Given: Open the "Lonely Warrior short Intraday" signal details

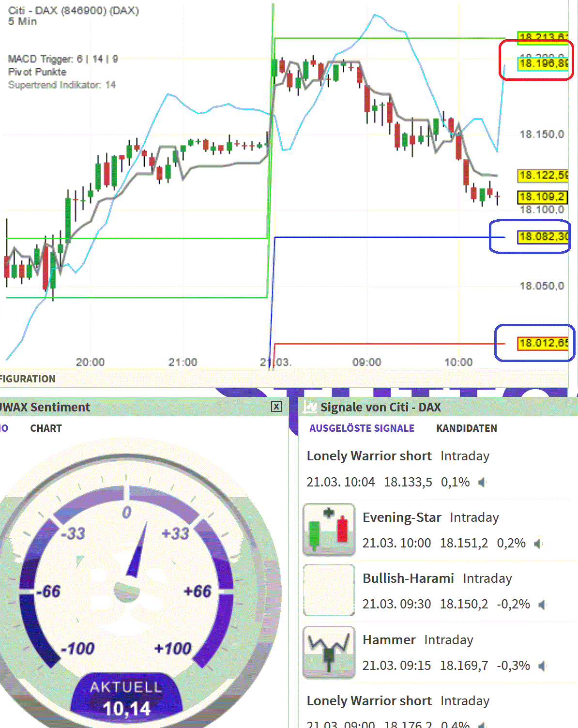Looking at the screenshot, I should (369, 455).
